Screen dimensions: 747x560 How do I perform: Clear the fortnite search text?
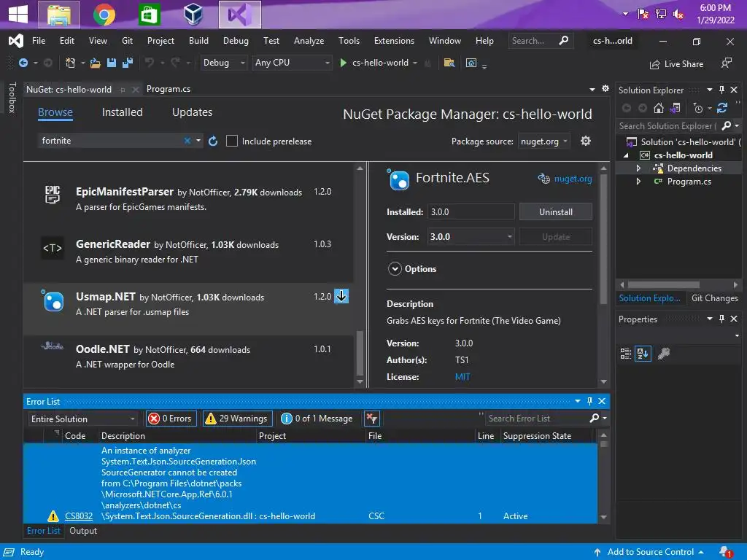point(187,141)
